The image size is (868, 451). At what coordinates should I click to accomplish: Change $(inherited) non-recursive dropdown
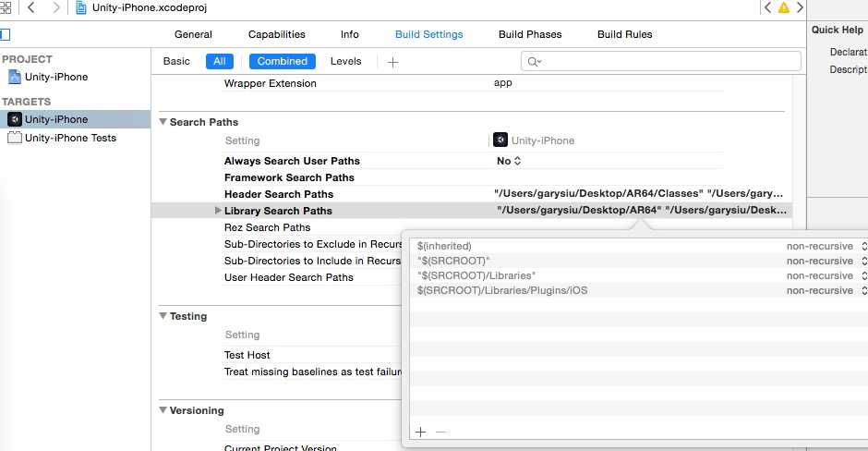[826, 246]
